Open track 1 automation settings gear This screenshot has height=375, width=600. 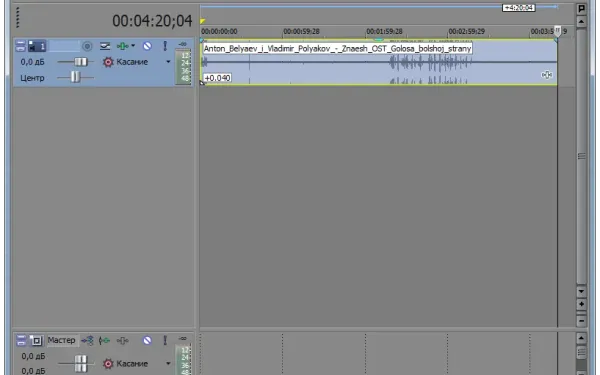point(108,62)
